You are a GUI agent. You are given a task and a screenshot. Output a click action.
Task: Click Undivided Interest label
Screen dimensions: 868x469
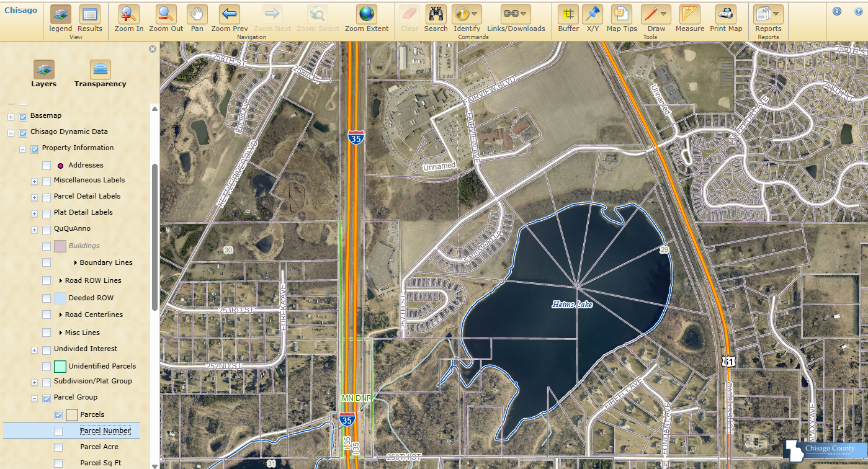[86, 349]
